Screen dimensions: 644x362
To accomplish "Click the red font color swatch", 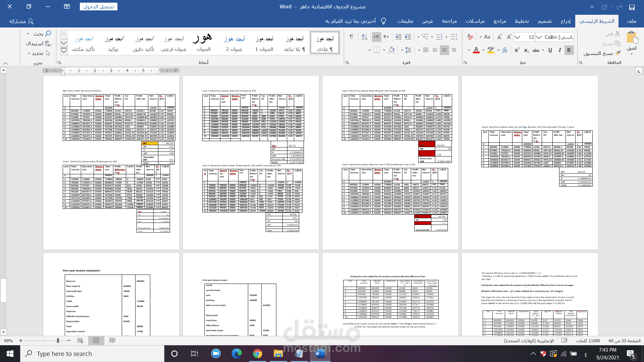I will [476, 50].
